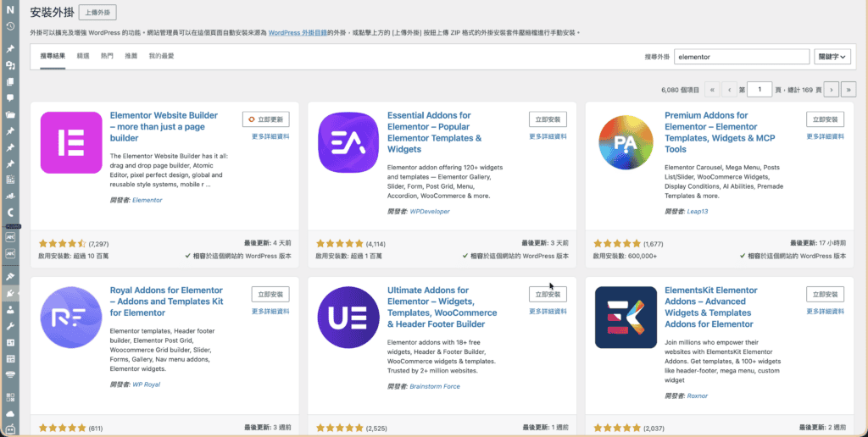This screenshot has height=437, width=868.
Task: Click 立即更新 for Elementor Website Builder
Action: pos(265,119)
